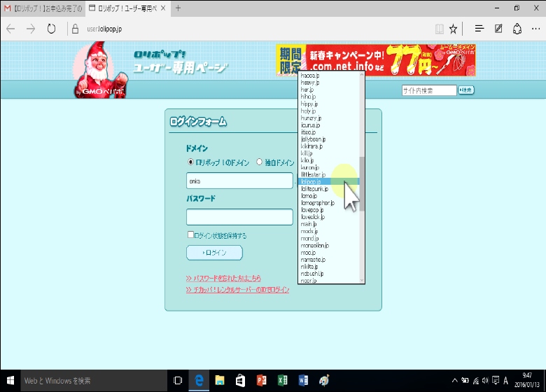The height and width of the screenshot is (392, 546).
Task: Click the padlock security icon
Action: click(x=75, y=29)
